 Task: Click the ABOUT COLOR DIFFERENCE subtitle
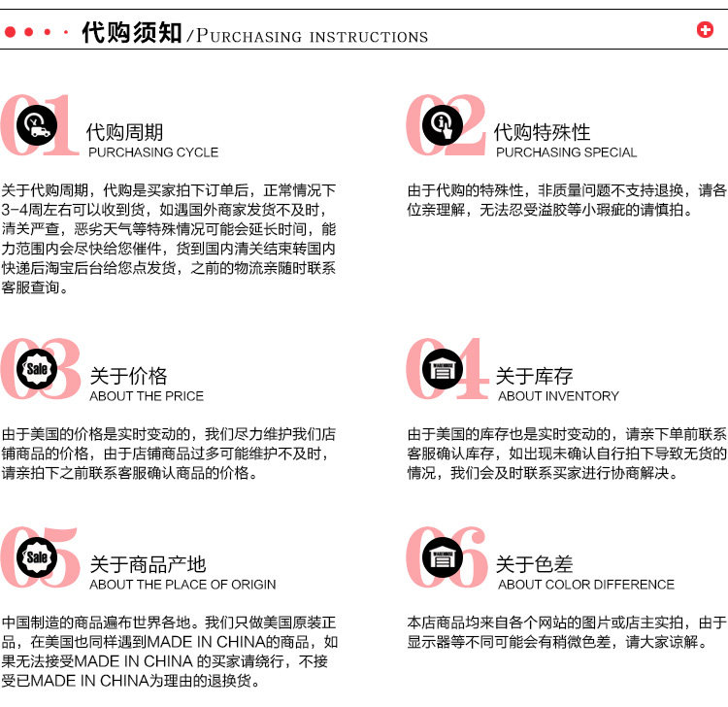(x=586, y=585)
